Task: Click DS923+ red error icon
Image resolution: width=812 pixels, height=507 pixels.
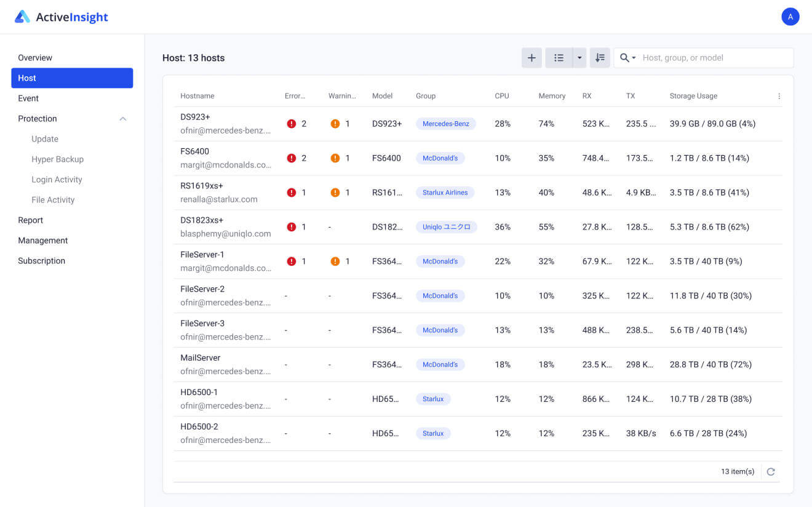Action: [292, 124]
